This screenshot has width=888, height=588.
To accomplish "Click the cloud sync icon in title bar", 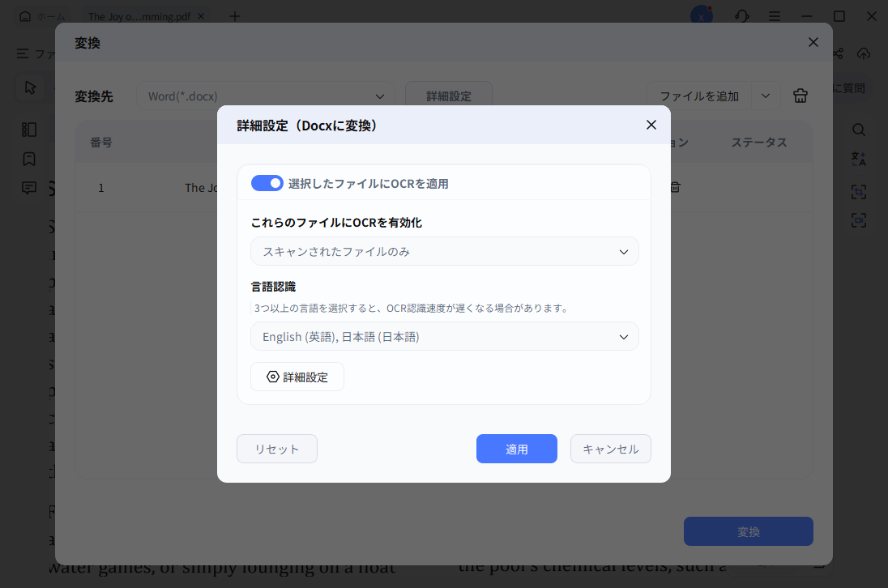I will [864, 53].
